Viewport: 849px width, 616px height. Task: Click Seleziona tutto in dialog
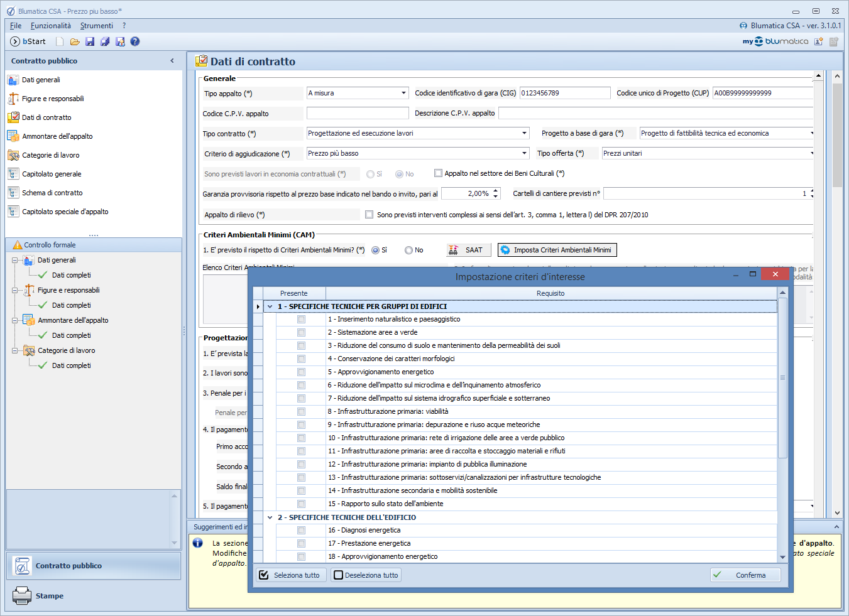291,575
